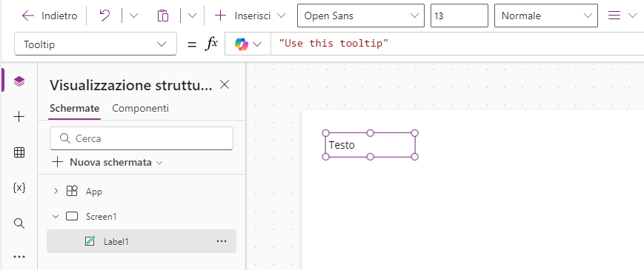Switch to the Schermate tab
This screenshot has height=270, width=644.
coord(74,109)
